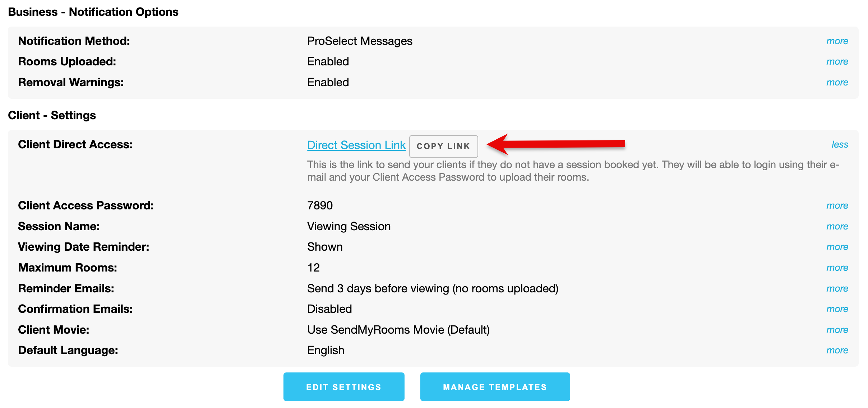Click the ProSelect Messages notification value
The image size is (868, 408).
[360, 41]
